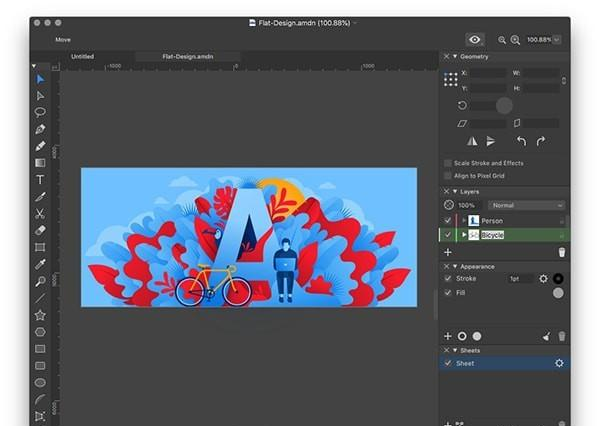
Task: Pick the Eyedropper tool
Action: [x=40, y=264]
